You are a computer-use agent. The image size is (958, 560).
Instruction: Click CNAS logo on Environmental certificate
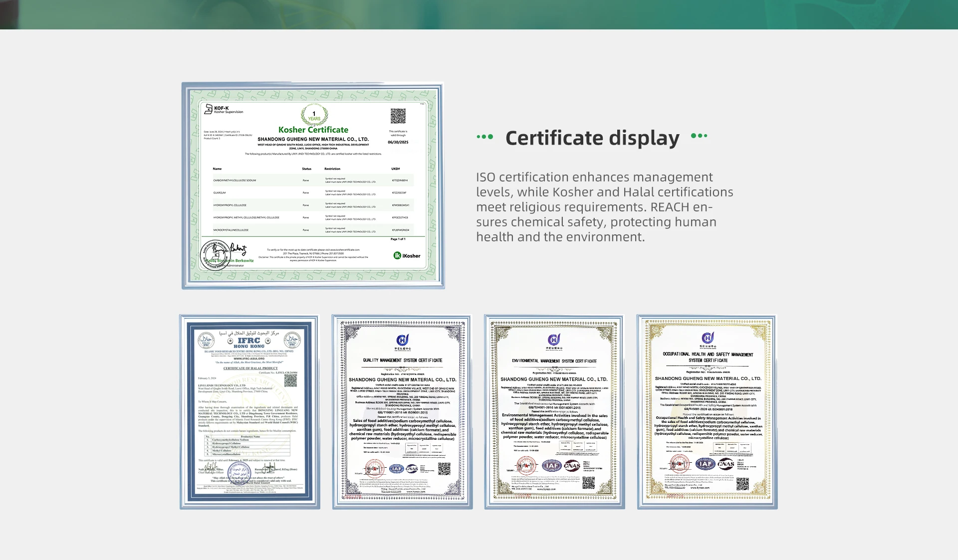point(572,466)
